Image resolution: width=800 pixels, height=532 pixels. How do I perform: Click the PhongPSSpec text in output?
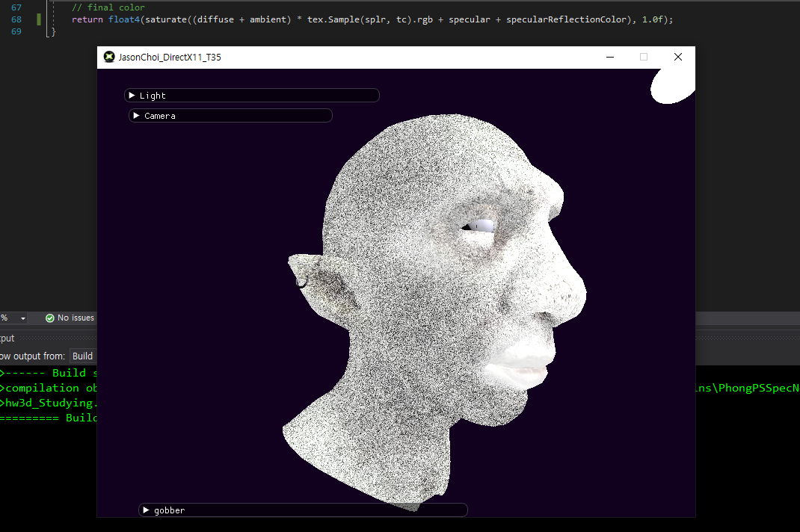click(759, 388)
